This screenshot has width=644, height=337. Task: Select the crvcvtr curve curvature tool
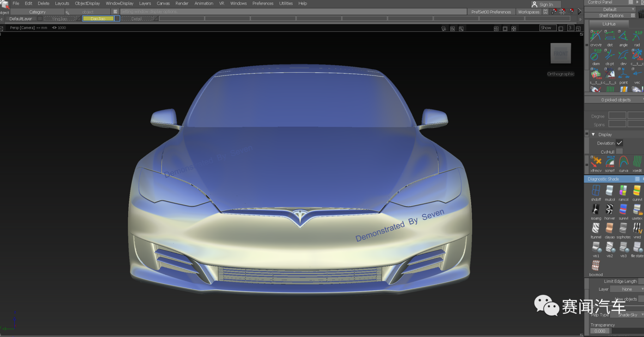pos(596,36)
